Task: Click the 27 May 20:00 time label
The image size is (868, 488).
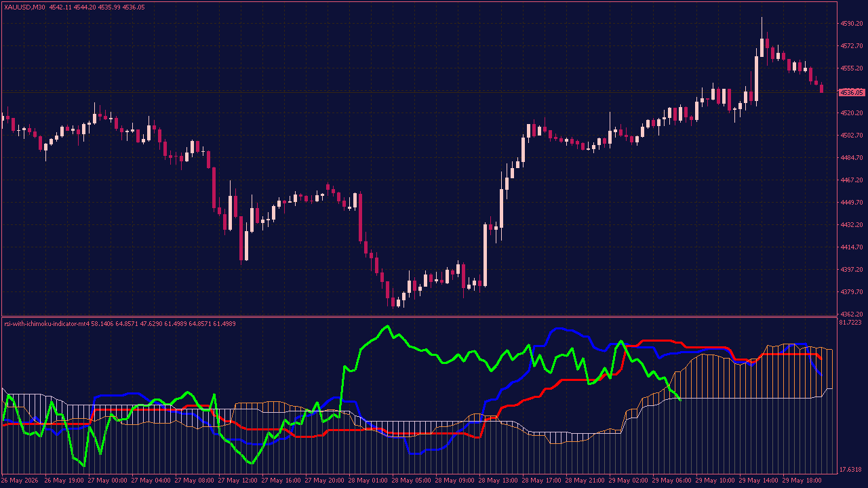Action: tap(325, 481)
